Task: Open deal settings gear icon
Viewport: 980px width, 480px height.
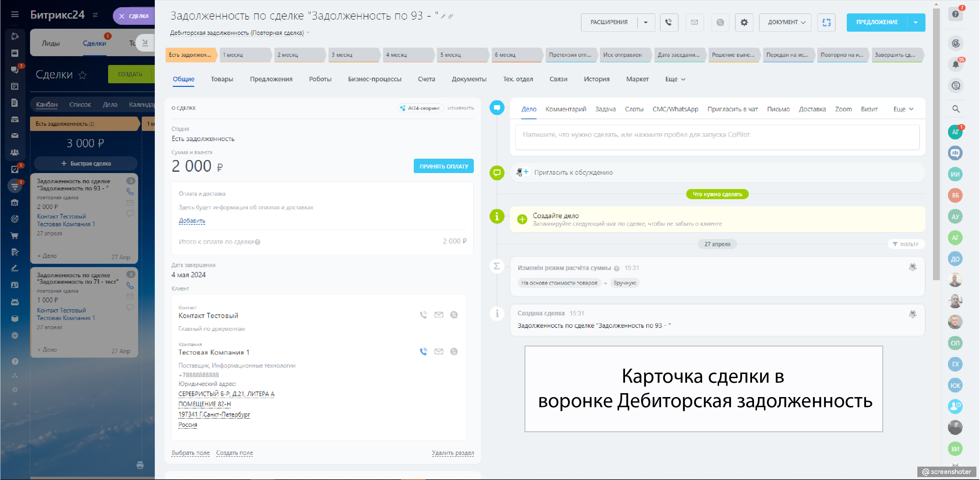Action: 744,23
